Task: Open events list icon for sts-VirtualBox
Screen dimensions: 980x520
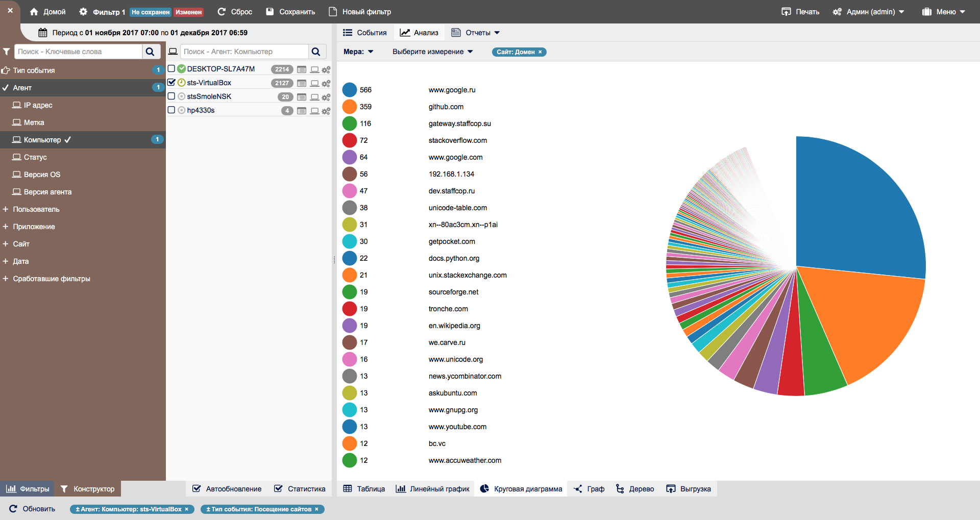Action: coord(302,83)
